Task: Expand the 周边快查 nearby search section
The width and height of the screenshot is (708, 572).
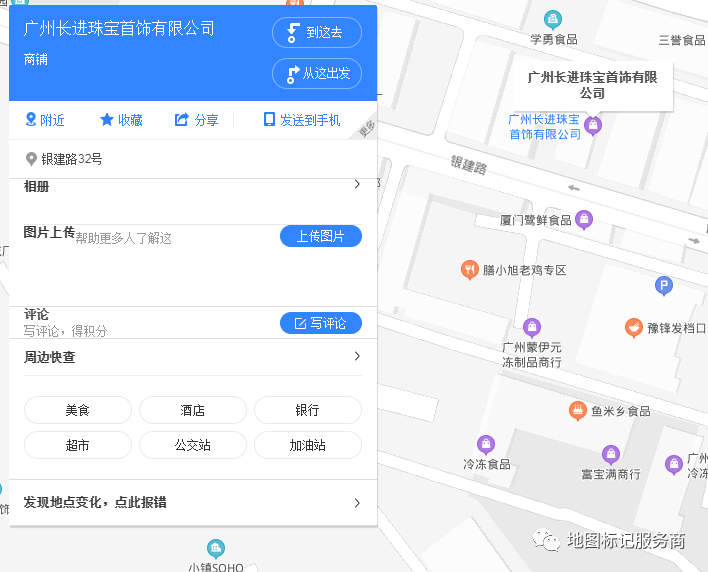Action: pos(357,357)
